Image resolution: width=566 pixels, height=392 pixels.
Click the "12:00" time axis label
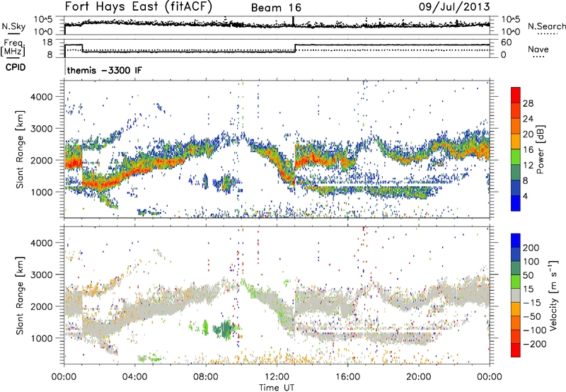pyautogui.click(x=277, y=377)
